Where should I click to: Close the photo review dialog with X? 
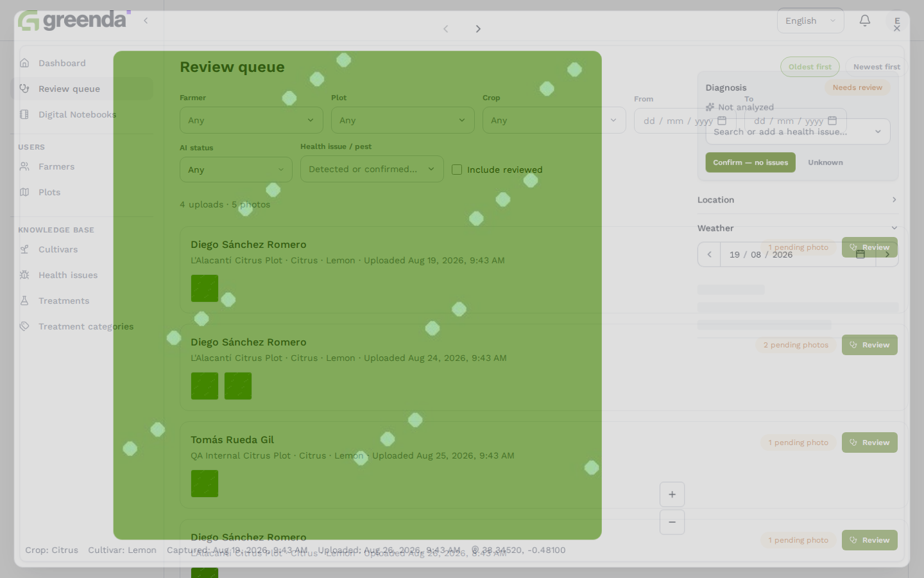[897, 28]
